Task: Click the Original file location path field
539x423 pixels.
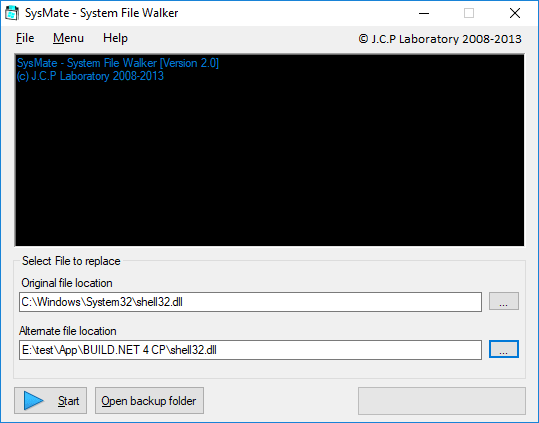Action: click(x=250, y=302)
